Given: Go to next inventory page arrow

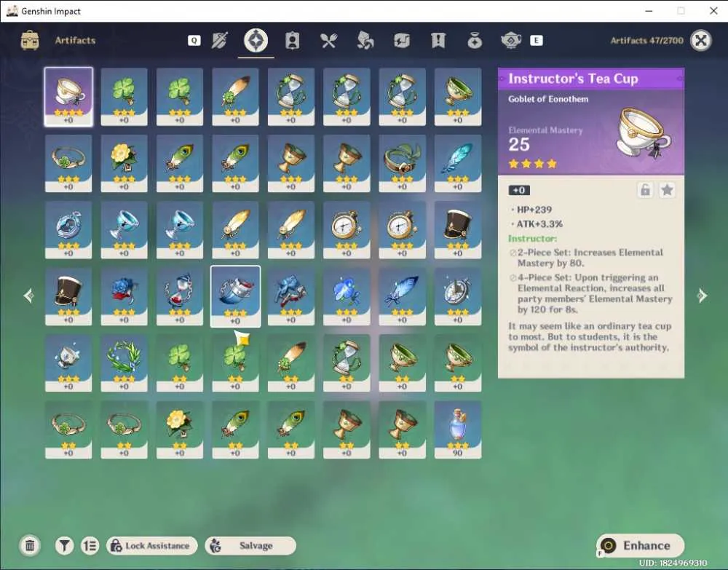Looking at the screenshot, I should tap(703, 296).
